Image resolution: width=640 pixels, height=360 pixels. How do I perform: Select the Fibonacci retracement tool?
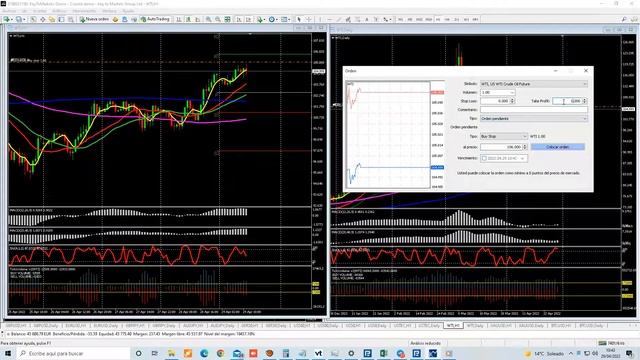point(357,19)
